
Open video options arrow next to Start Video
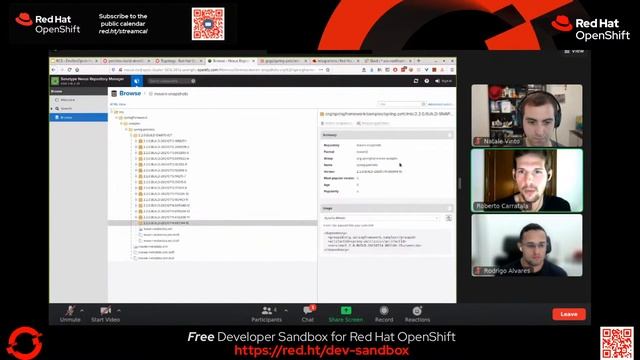(119, 311)
